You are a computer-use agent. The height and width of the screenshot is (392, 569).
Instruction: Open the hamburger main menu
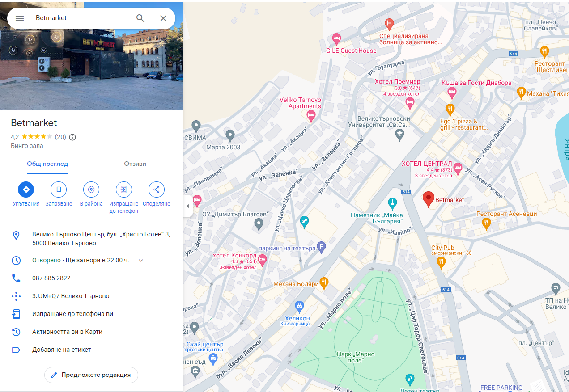pyautogui.click(x=20, y=18)
